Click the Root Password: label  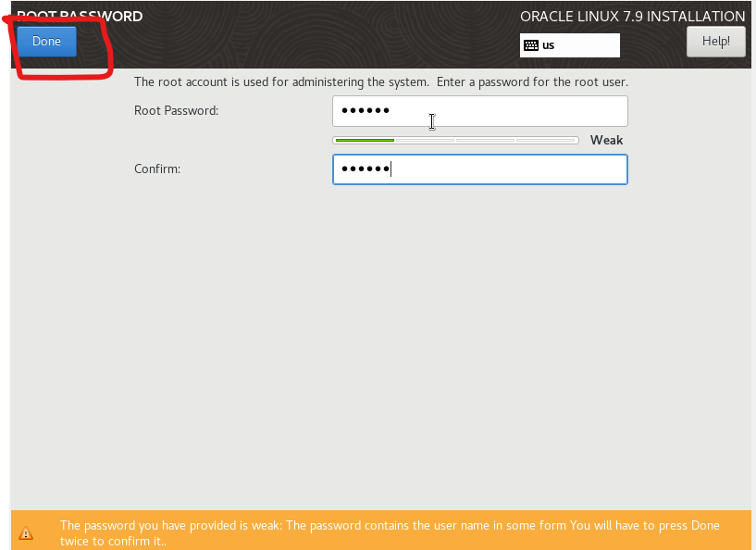176,111
